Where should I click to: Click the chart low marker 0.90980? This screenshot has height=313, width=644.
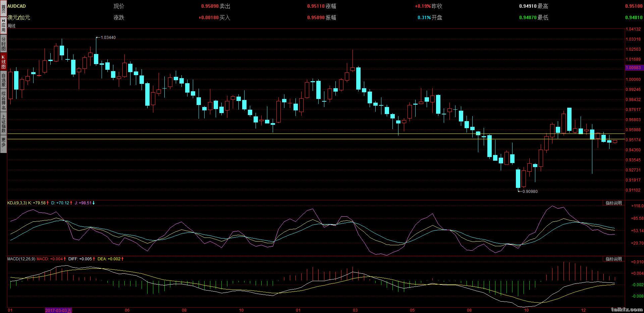[530, 192]
